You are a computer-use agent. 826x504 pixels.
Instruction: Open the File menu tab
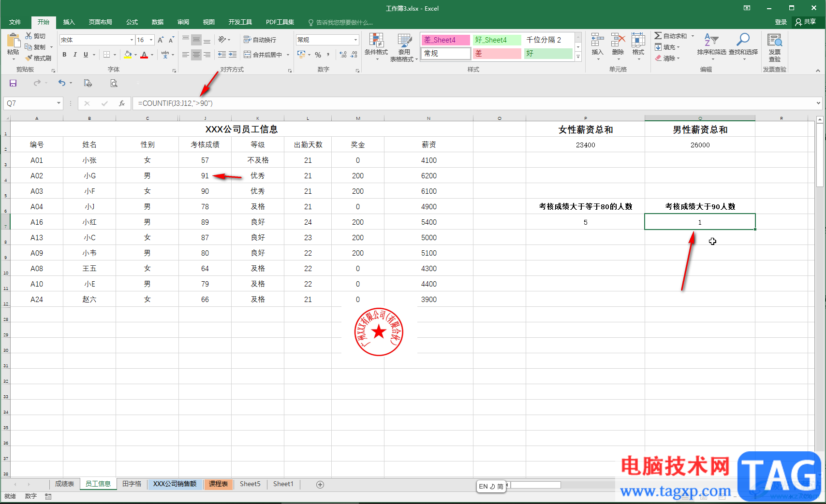pos(15,22)
